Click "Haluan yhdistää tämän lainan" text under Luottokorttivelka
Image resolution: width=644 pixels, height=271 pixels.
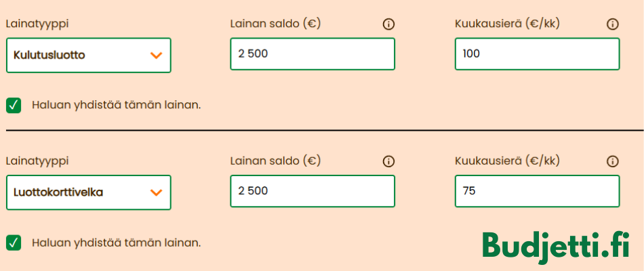coord(117,243)
